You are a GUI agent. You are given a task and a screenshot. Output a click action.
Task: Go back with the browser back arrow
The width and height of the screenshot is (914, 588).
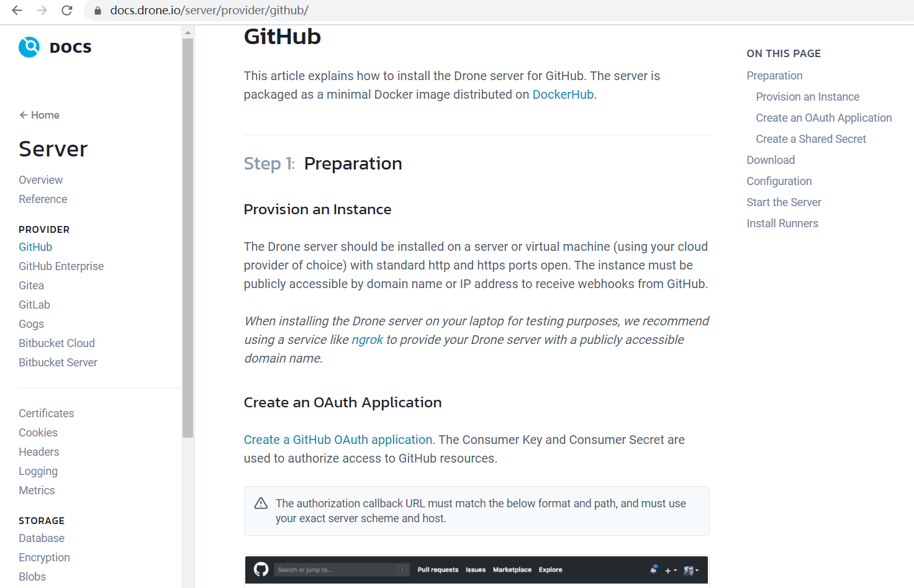coord(17,11)
